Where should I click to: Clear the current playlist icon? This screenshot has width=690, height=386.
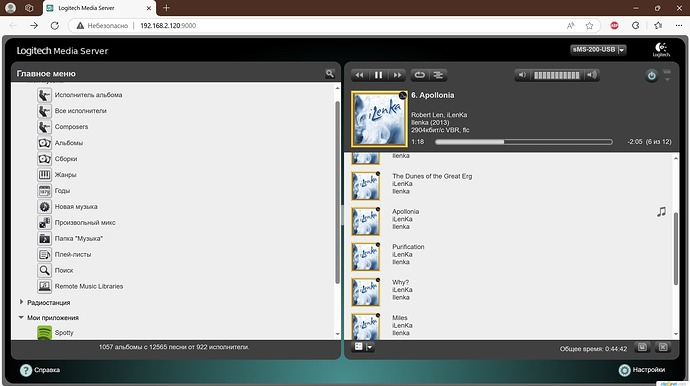(x=663, y=347)
